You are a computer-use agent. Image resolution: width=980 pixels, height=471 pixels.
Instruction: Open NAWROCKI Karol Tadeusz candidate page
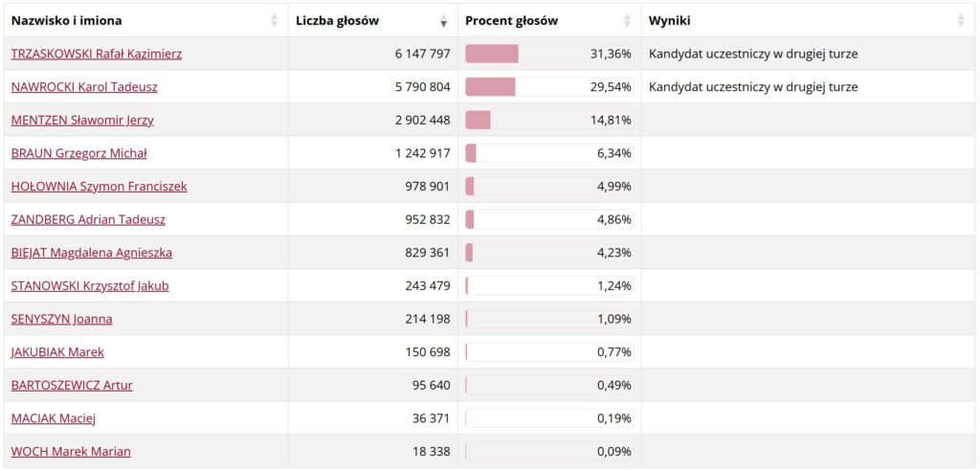pos(84,87)
